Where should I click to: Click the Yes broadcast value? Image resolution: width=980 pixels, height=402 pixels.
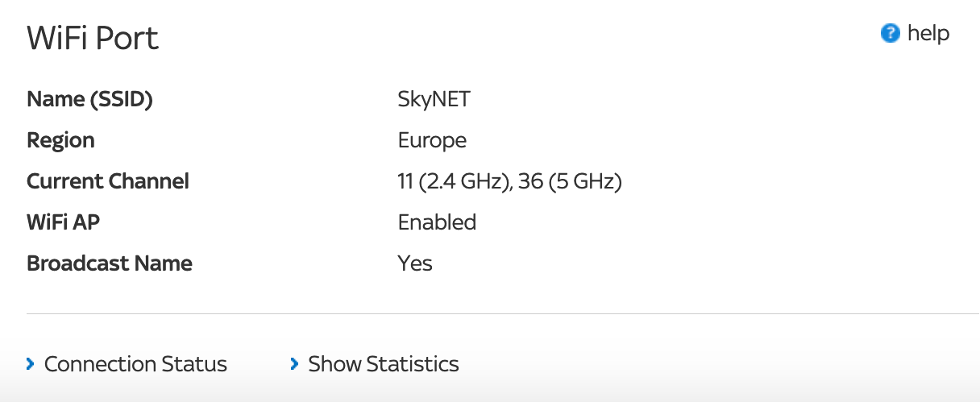pyautogui.click(x=415, y=263)
